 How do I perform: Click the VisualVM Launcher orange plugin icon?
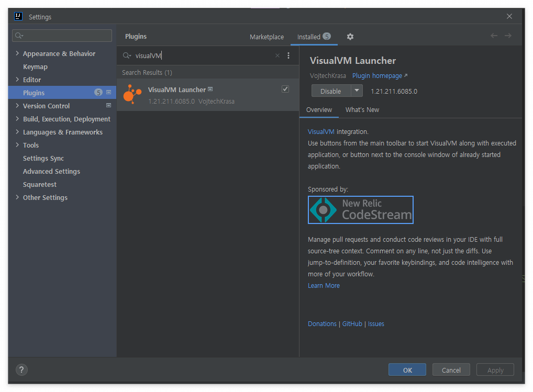click(132, 94)
